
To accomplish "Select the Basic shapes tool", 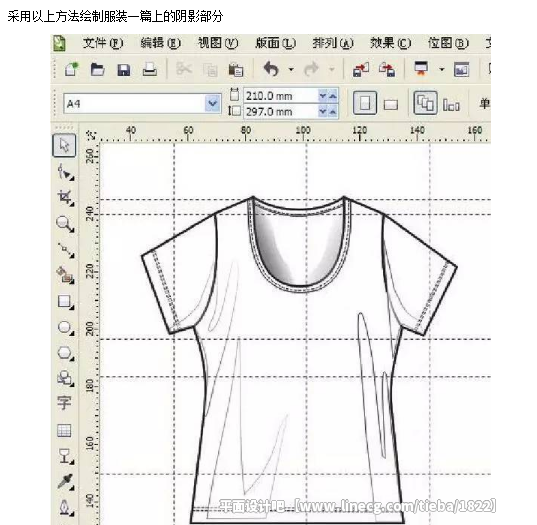I will tap(65, 378).
